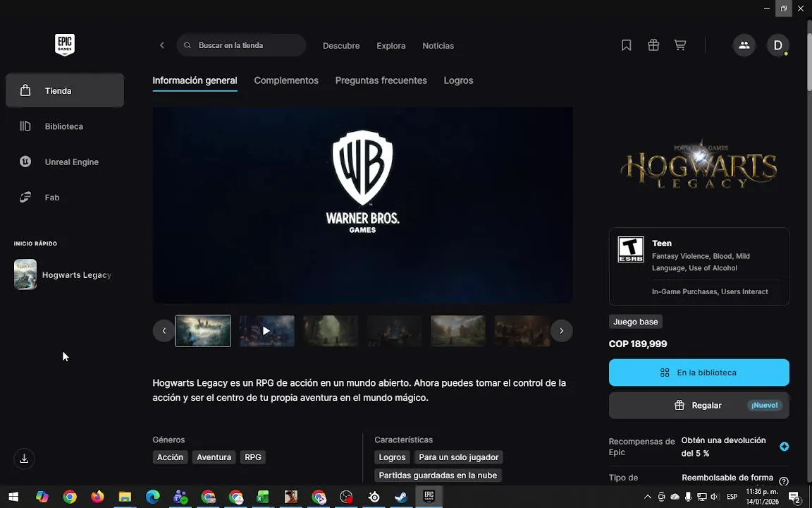The image size is (812, 508).
Task: Click the Aventura genre tag
Action: point(214,457)
